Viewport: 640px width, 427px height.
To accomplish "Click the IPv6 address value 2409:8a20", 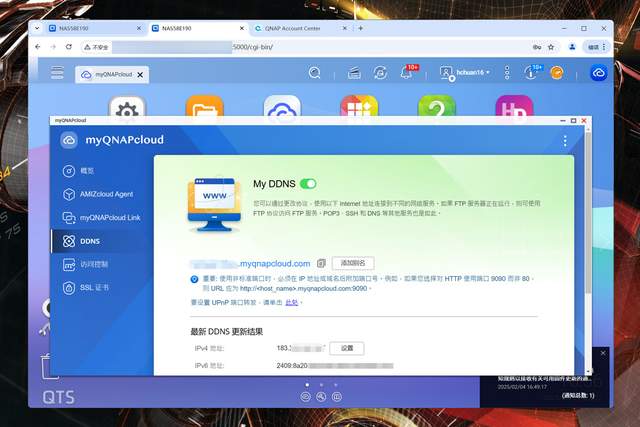I will [335, 366].
